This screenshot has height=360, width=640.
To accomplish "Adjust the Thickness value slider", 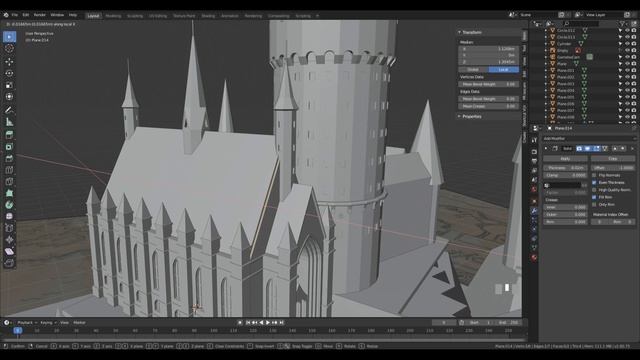I will pyautogui.click(x=565, y=168).
